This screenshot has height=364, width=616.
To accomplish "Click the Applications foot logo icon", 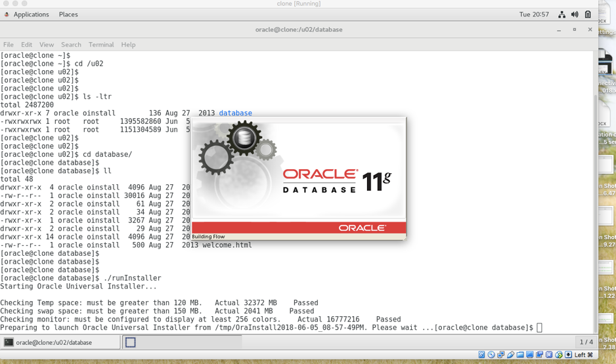I will point(7,14).
